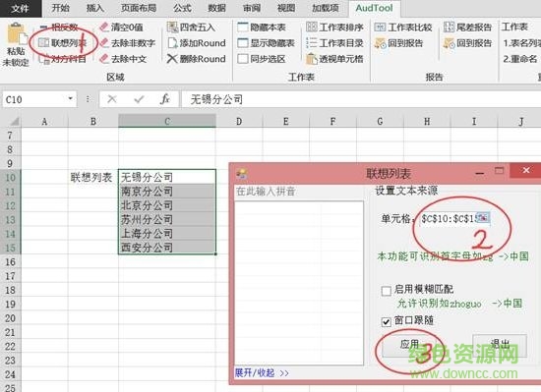Open the Name Box dropdown arrow
541x392 pixels.
click(x=71, y=99)
